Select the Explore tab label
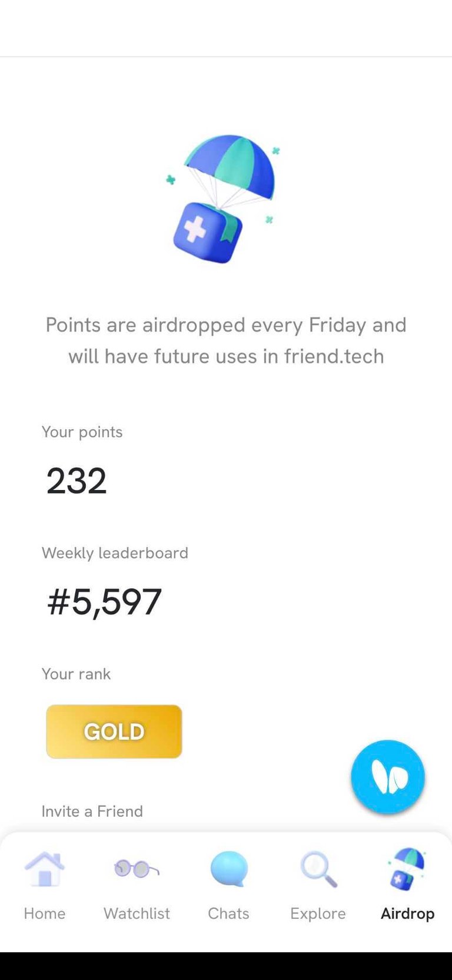The width and height of the screenshot is (452, 980). [x=318, y=913]
